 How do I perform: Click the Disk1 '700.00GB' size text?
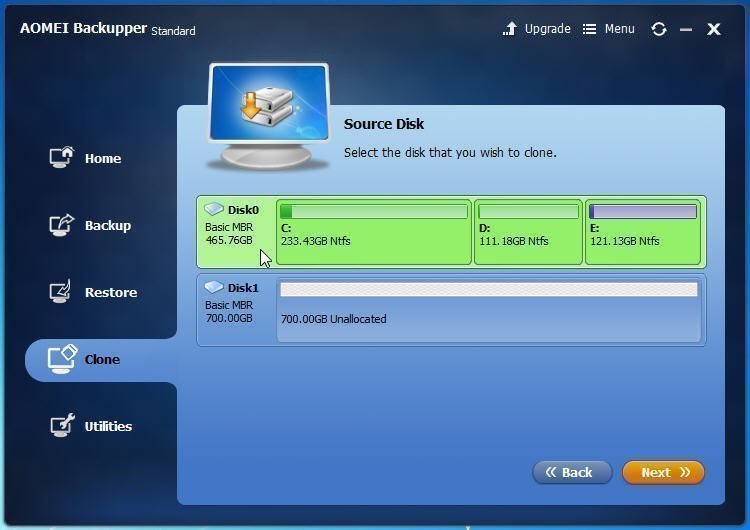tap(229, 318)
